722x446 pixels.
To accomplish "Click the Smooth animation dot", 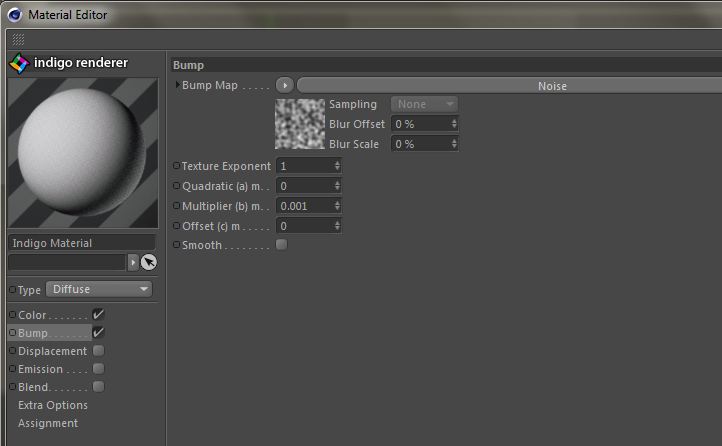I will [176, 245].
